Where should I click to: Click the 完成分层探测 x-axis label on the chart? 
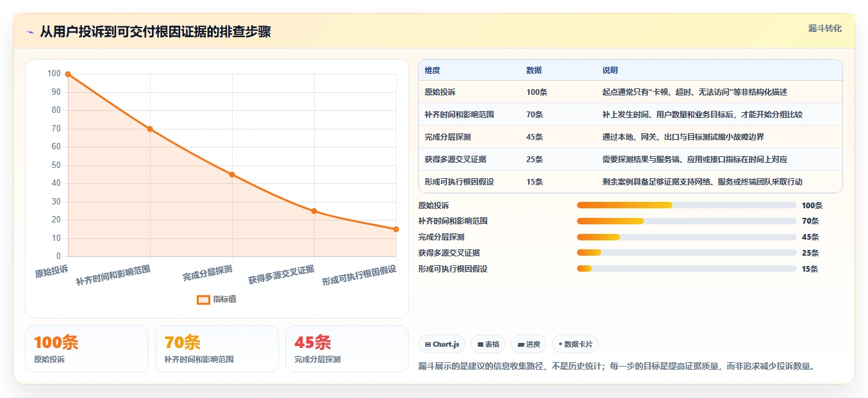pyautogui.click(x=207, y=273)
